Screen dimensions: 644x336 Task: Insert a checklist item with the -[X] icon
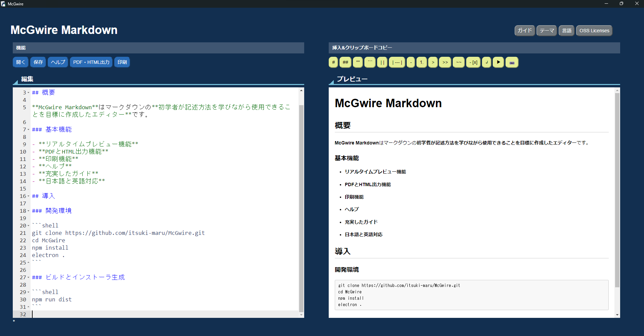click(x=473, y=62)
